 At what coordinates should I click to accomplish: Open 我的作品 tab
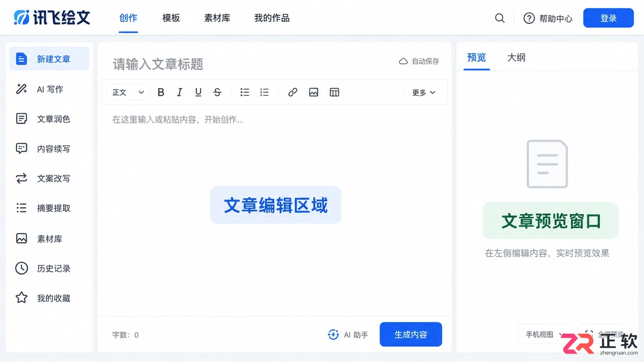click(x=272, y=18)
